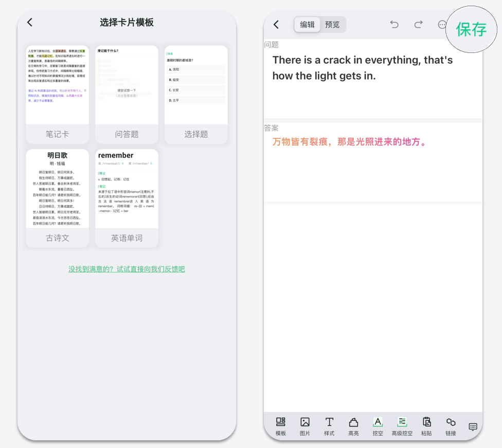The height and width of the screenshot is (448, 502).
Task: Select the 高级挖空 advanced cloze tool
Action: (x=402, y=426)
